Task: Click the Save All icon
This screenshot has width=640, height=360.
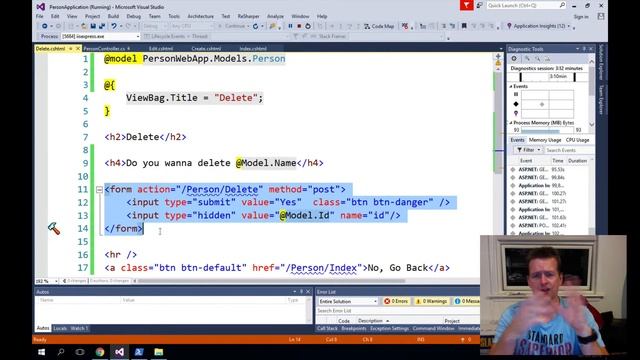Action: pyautogui.click(x=102, y=26)
